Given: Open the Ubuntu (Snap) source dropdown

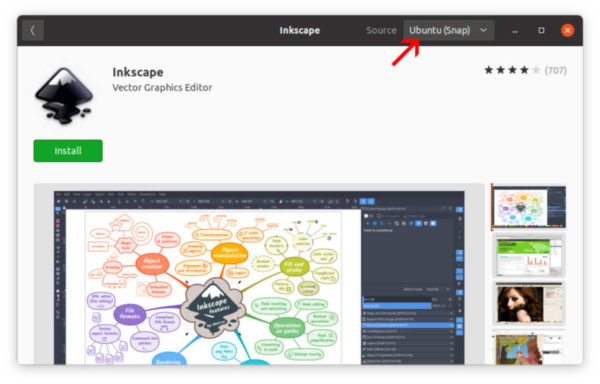Looking at the screenshot, I should pos(448,30).
